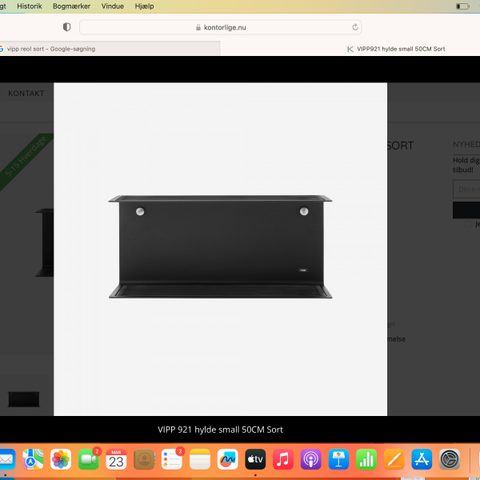Open the Hjælp menu
This screenshot has height=480, width=480.
point(144,6)
